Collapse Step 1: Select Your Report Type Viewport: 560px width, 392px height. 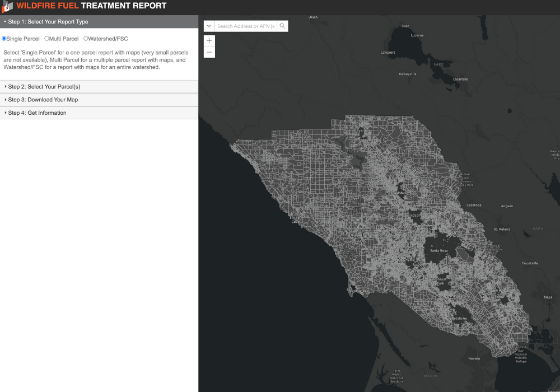[99, 22]
